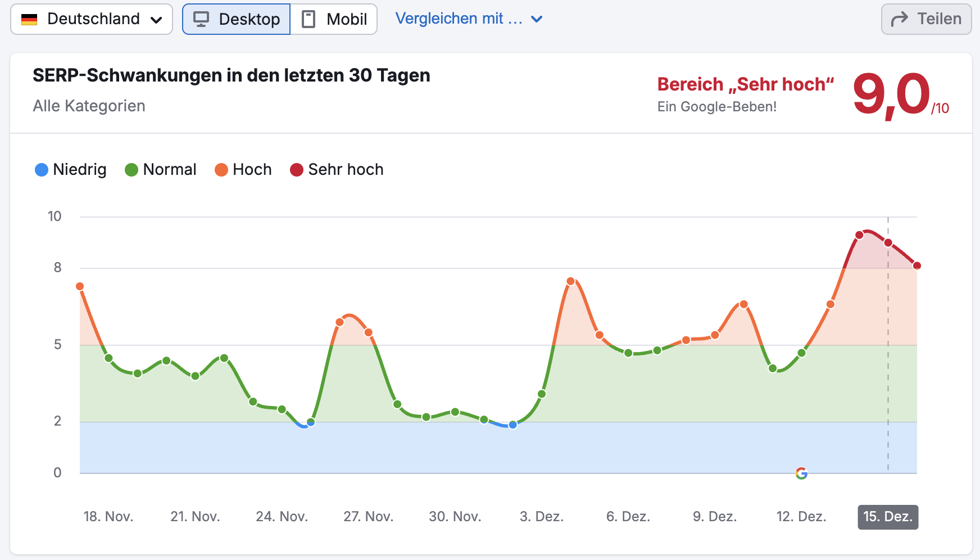Click the dark red peak data point
The height and width of the screenshot is (560, 980).
[859, 235]
